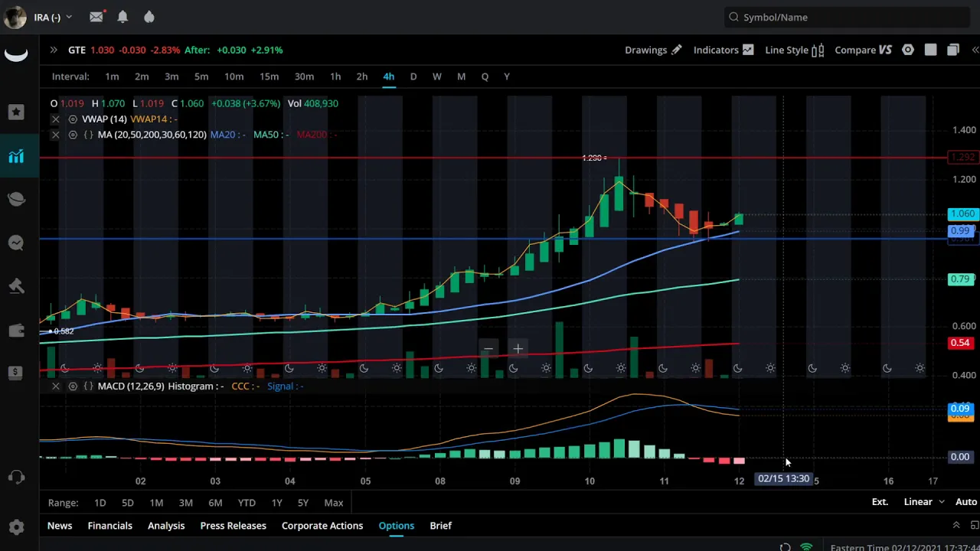The width and height of the screenshot is (980, 551).
Task: Open the notifications bell icon
Action: 122,17
